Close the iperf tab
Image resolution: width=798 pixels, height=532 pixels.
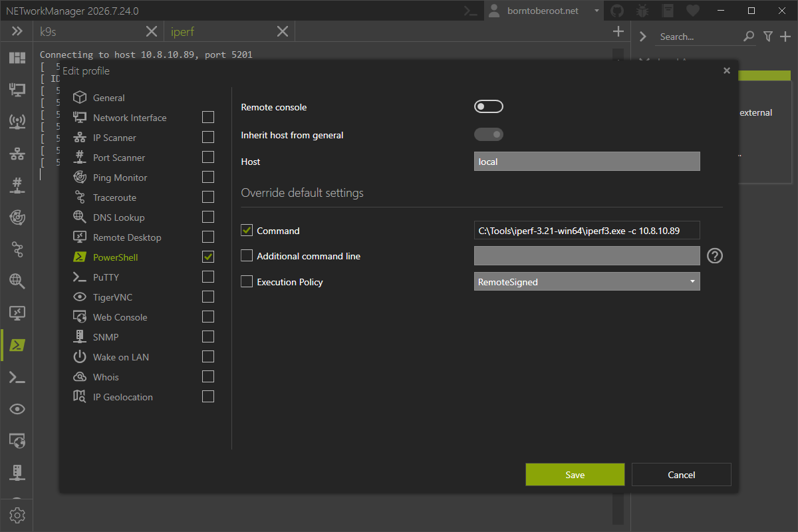[283, 31]
